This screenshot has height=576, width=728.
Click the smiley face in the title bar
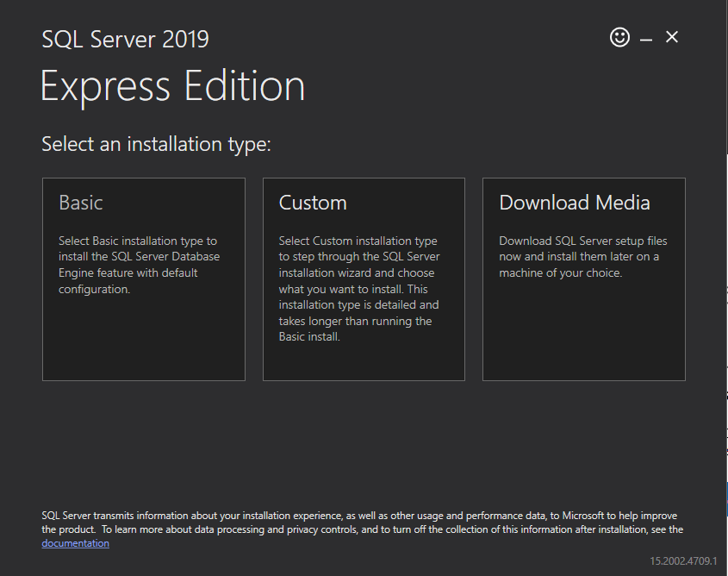pyautogui.click(x=619, y=37)
